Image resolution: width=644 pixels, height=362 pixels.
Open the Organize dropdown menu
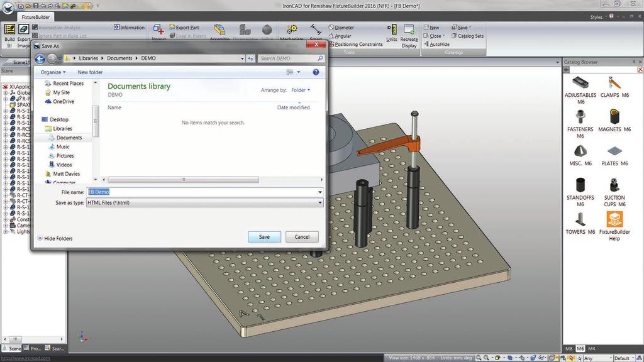53,72
